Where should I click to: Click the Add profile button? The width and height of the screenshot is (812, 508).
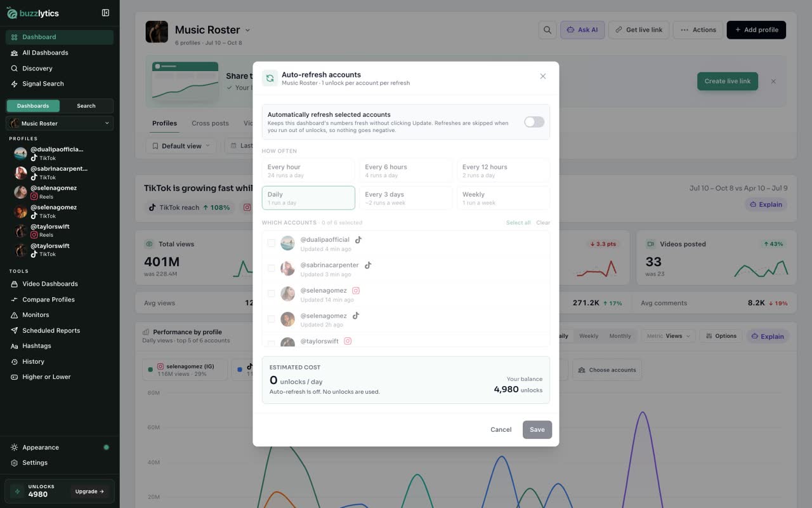point(756,30)
